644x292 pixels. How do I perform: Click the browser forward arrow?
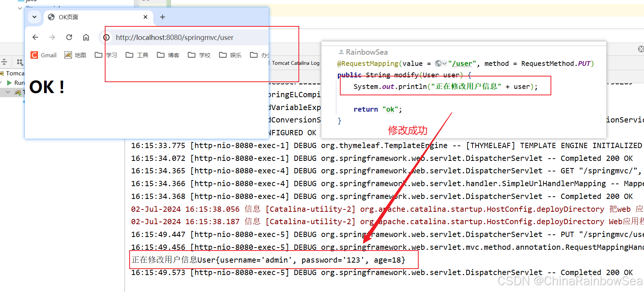coord(52,37)
